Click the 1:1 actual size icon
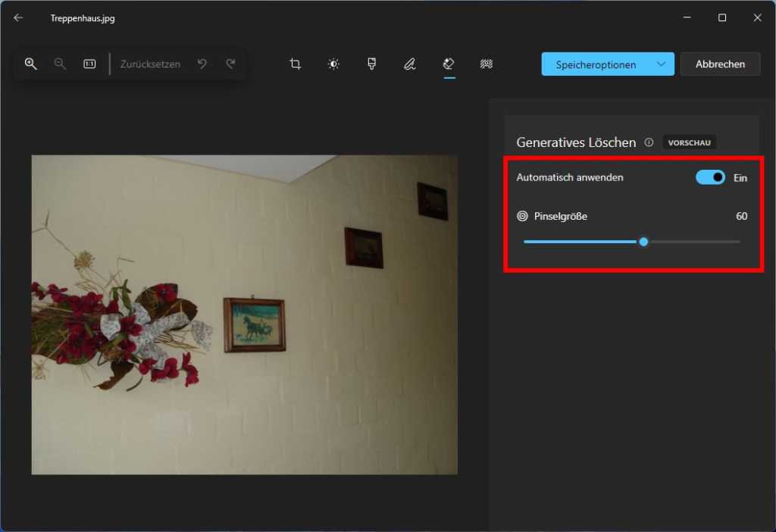This screenshot has width=776, height=532. tap(89, 64)
